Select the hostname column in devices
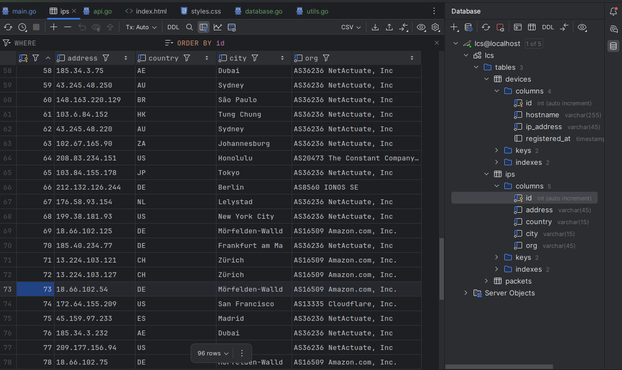Viewport: 622px width, 370px height. click(542, 115)
